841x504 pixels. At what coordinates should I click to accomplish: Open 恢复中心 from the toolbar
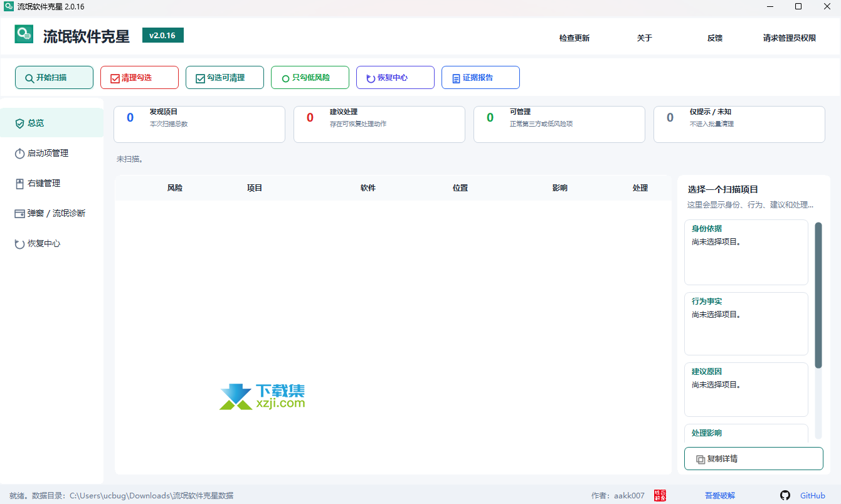395,78
